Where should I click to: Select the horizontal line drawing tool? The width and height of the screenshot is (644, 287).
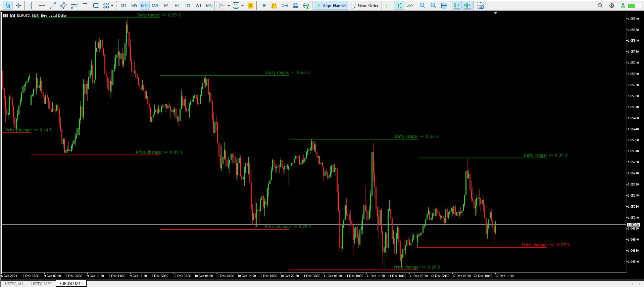(x=42, y=5)
